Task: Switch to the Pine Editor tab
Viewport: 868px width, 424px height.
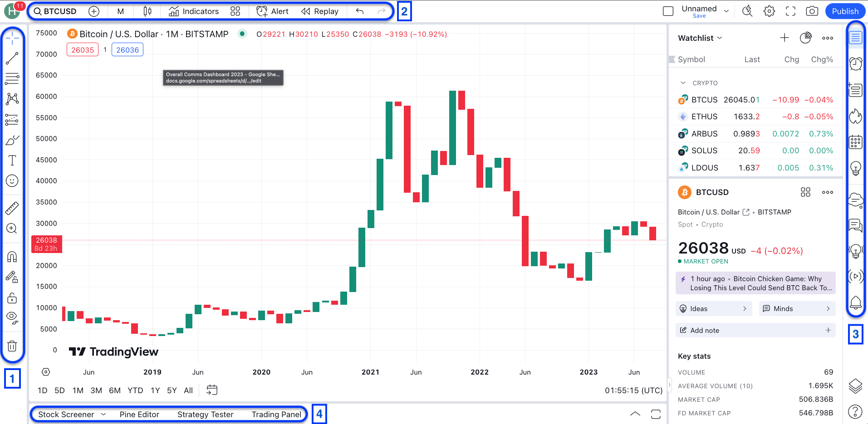Action: [x=139, y=414]
